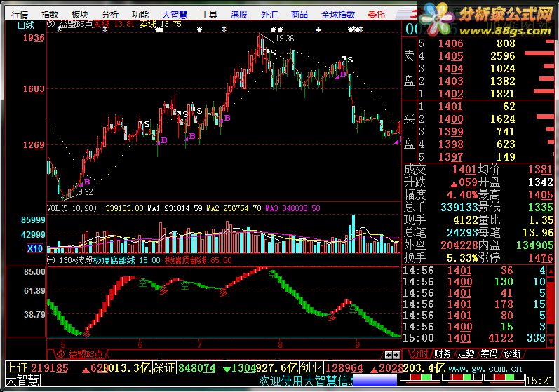This screenshot has height=392, width=559.
Task: Click the B buy marker near the 9.32 low
Action: tap(87, 182)
